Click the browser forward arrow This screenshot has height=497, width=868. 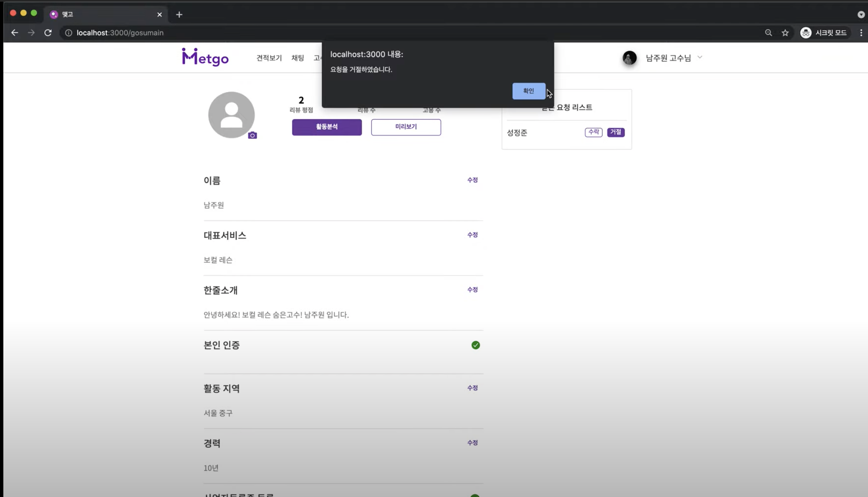click(x=31, y=33)
